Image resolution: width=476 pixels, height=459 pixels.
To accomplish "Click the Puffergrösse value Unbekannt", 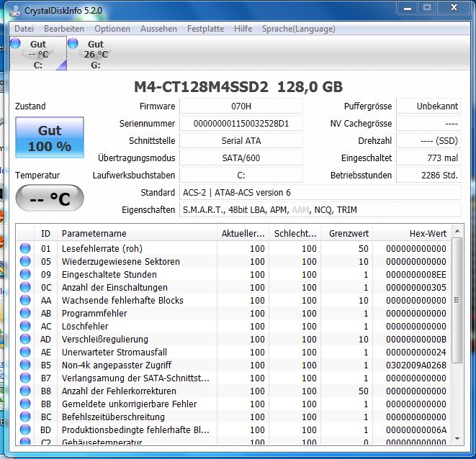I will click(428, 106).
